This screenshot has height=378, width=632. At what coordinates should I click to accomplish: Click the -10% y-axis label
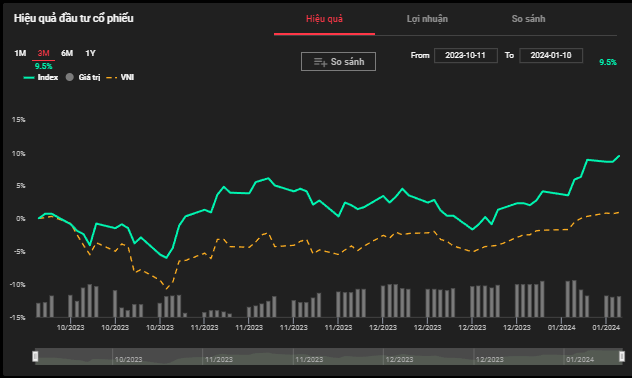[x=17, y=285]
